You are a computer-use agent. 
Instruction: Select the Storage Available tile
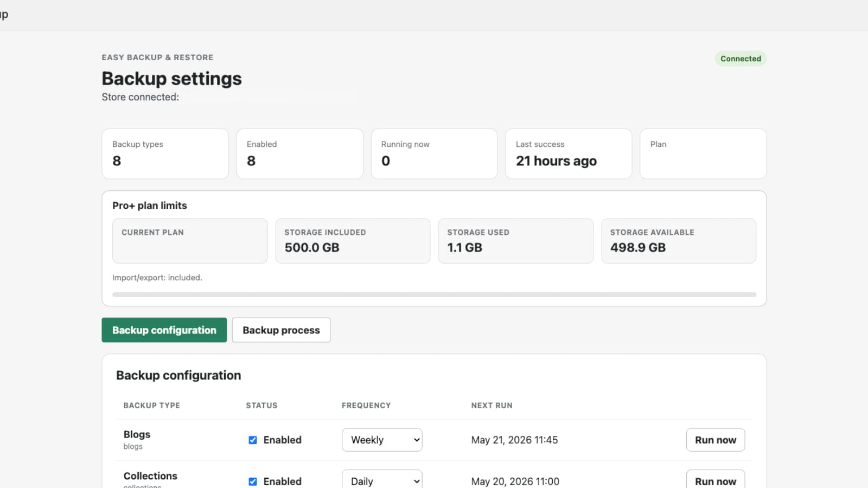(x=679, y=241)
